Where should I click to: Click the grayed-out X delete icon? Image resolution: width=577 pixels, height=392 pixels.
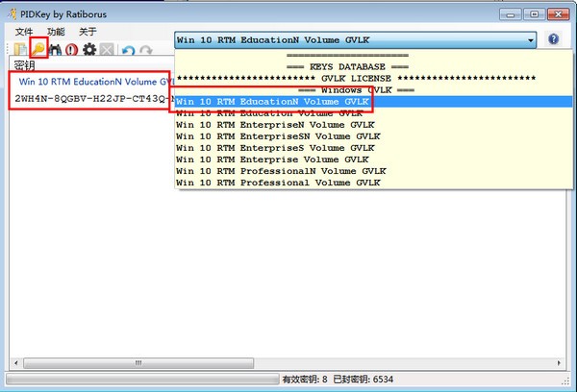(107, 49)
